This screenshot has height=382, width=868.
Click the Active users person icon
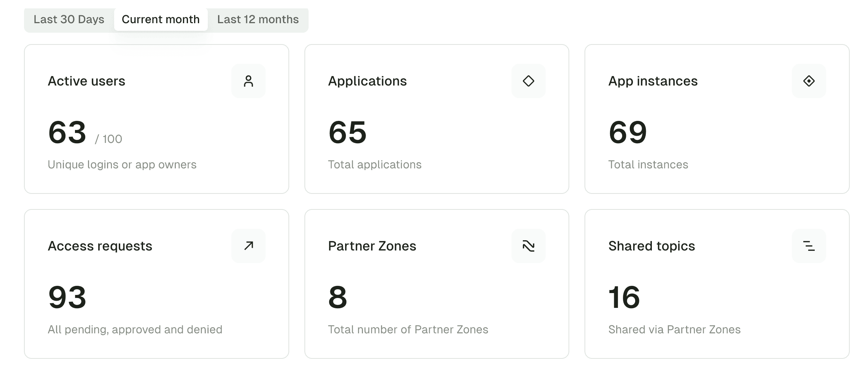coord(248,81)
